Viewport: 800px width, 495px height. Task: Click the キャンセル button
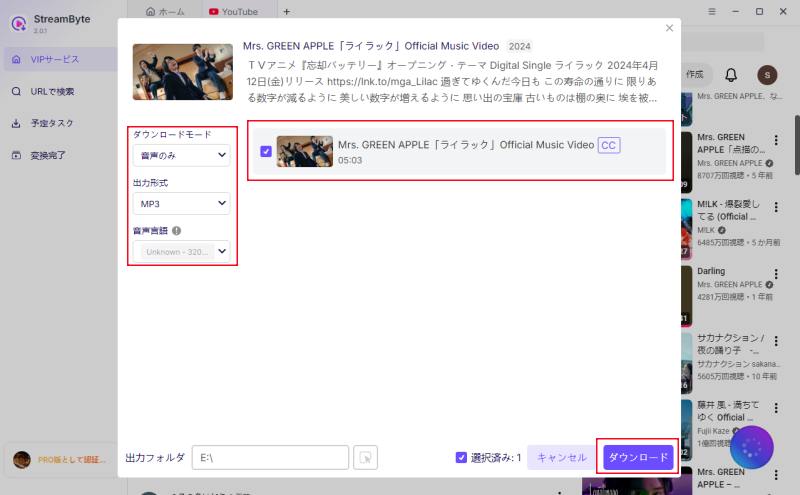pos(562,457)
